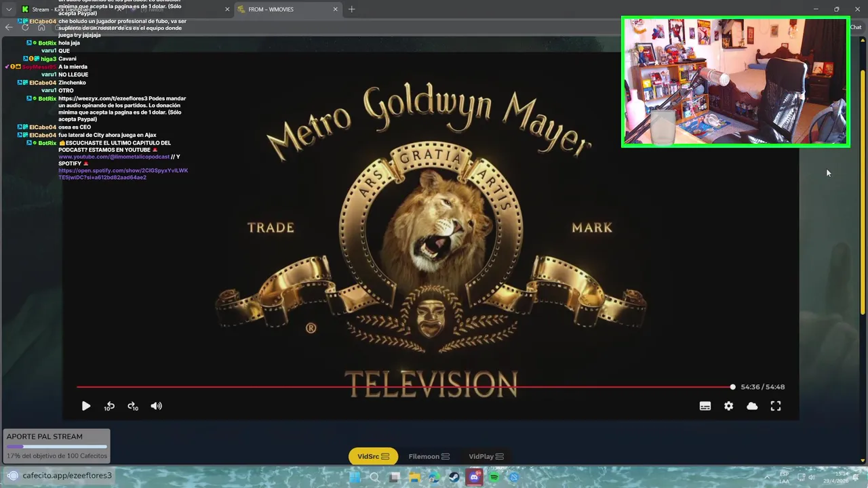Close the FROM – WMOVIES tab

335,9
